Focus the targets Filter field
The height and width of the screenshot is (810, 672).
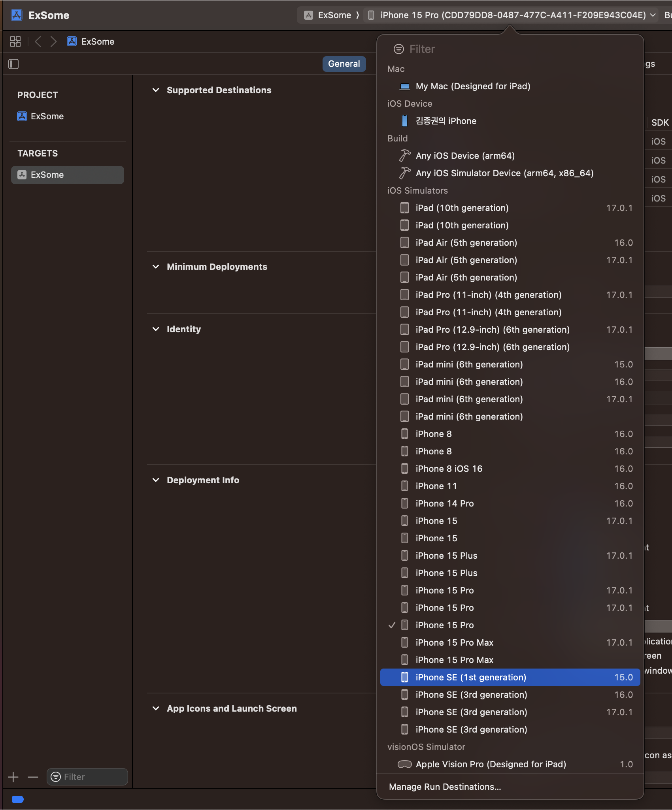[x=87, y=777]
